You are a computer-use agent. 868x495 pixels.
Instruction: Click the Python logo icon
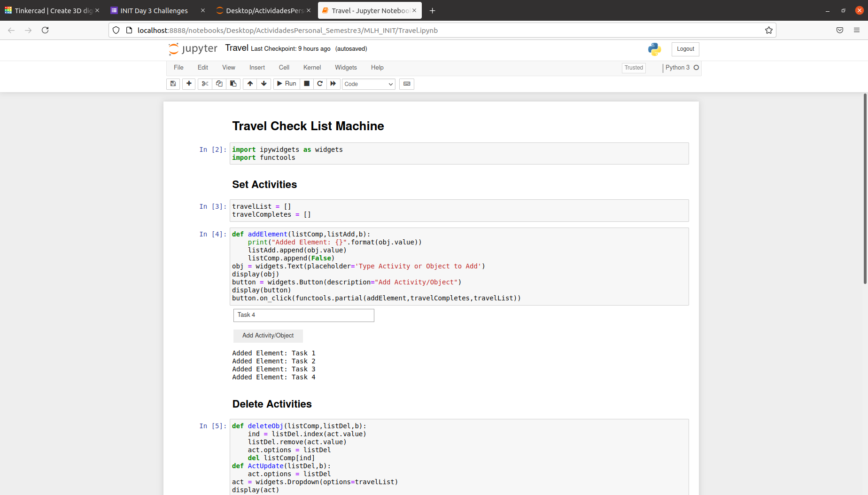[x=654, y=49]
